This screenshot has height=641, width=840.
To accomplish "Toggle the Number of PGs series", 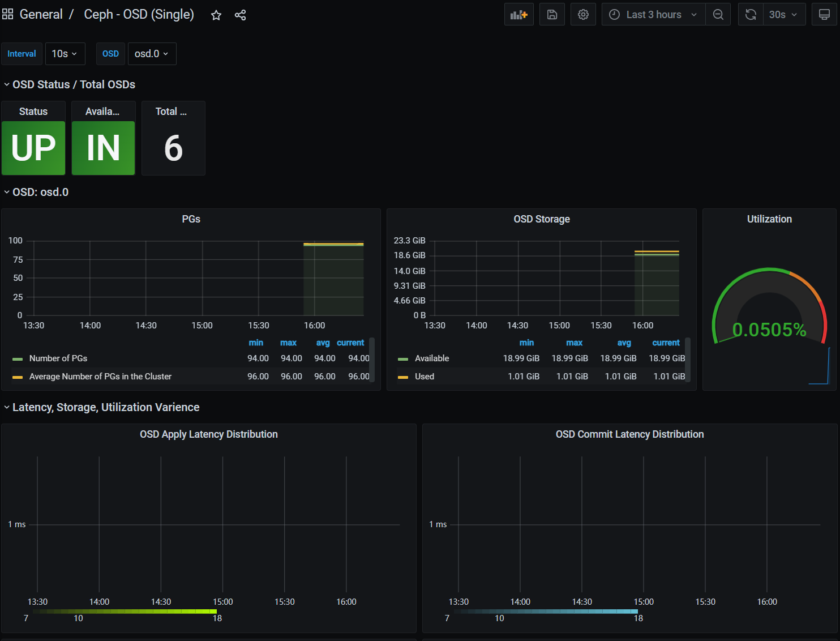I will click(58, 358).
